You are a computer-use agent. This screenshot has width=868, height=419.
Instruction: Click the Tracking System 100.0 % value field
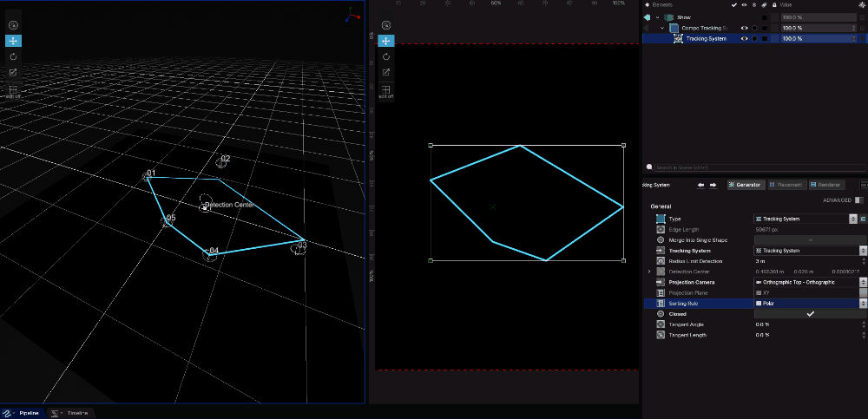pos(819,39)
